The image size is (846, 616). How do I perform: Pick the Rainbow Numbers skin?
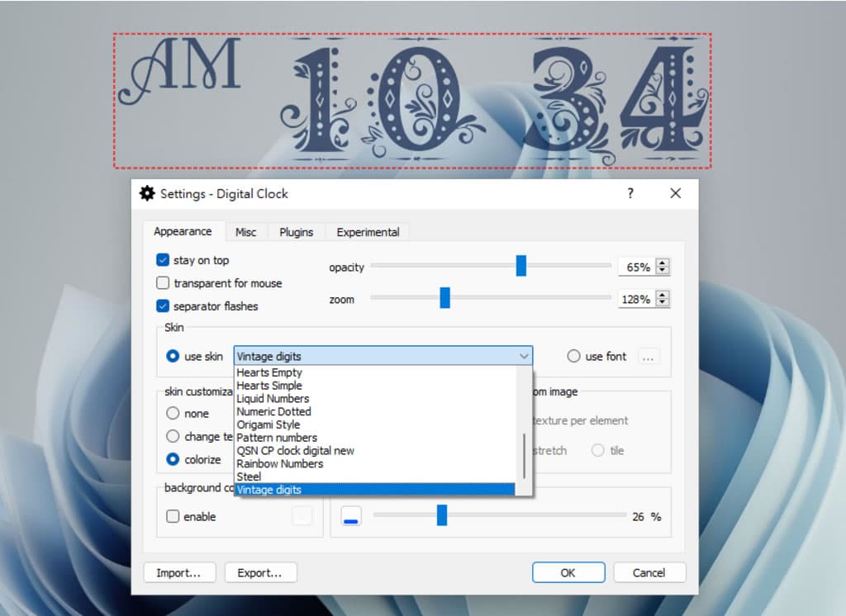(375, 463)
